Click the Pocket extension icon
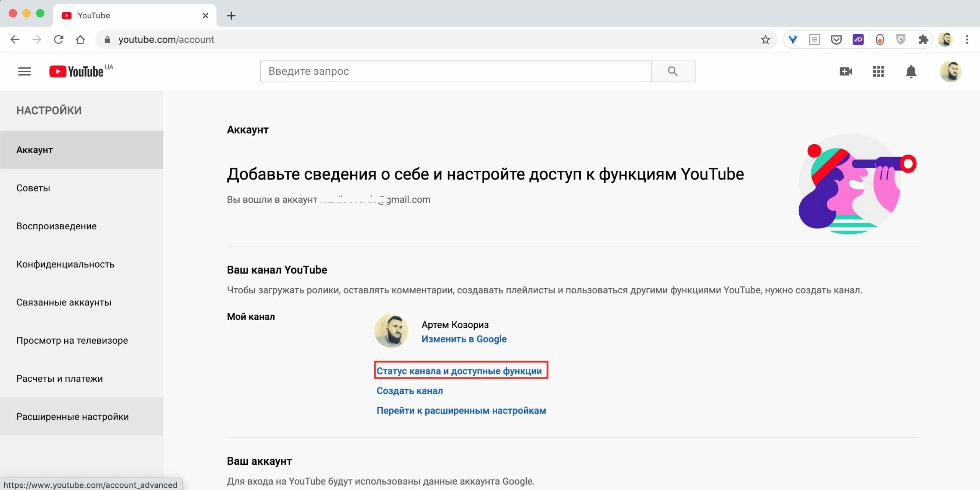This screenshot has height=490, width=980. [836, 39]
